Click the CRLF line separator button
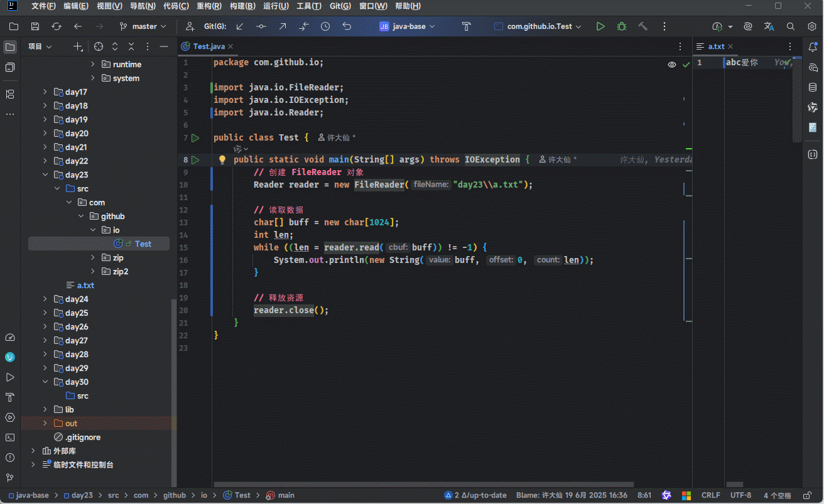The image size is (824, 504). point(710,495)
